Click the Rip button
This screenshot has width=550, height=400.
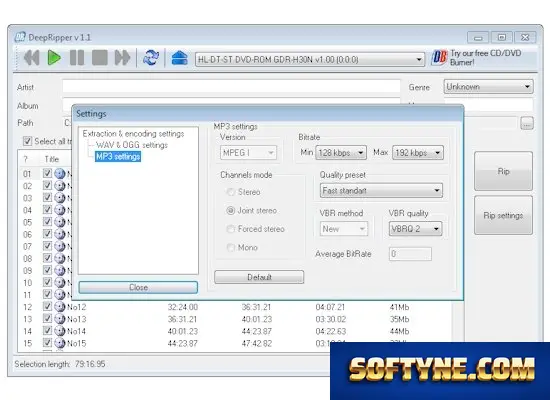[x=503, y=171]
